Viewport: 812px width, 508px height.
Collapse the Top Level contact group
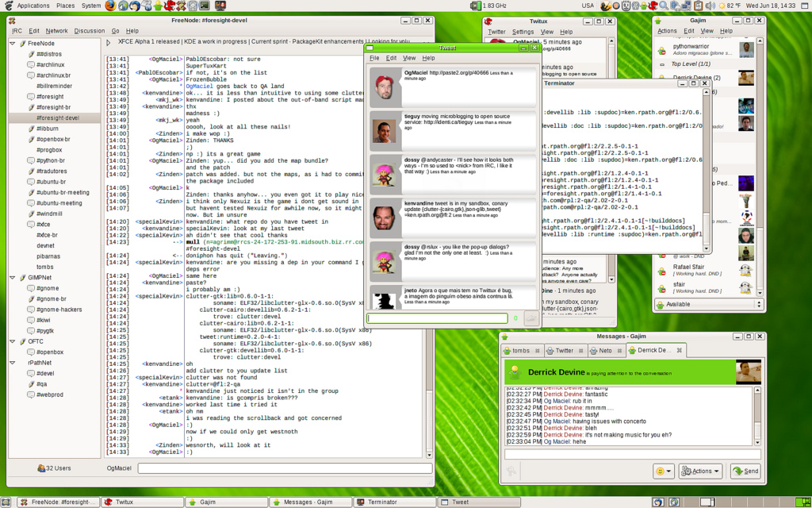tap(663, 63)
